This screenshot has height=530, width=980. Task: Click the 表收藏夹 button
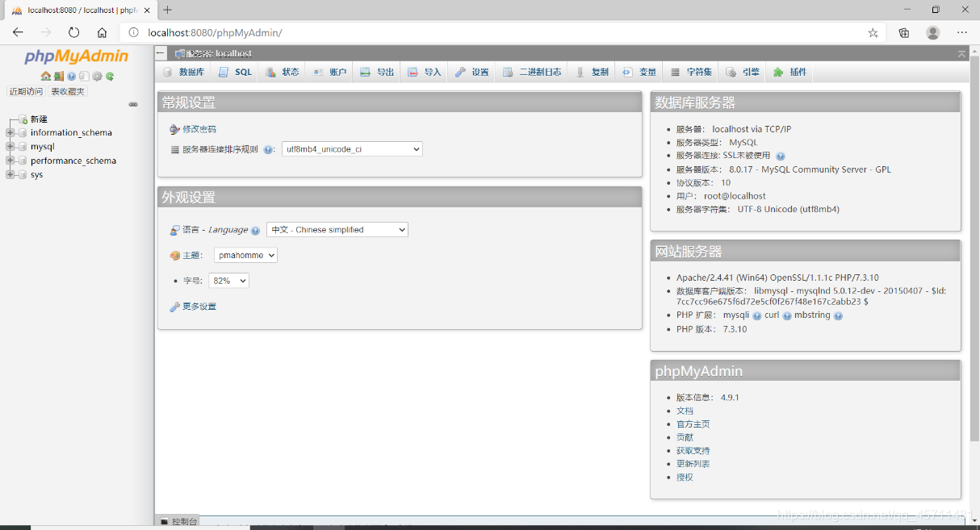pos(68,91)
